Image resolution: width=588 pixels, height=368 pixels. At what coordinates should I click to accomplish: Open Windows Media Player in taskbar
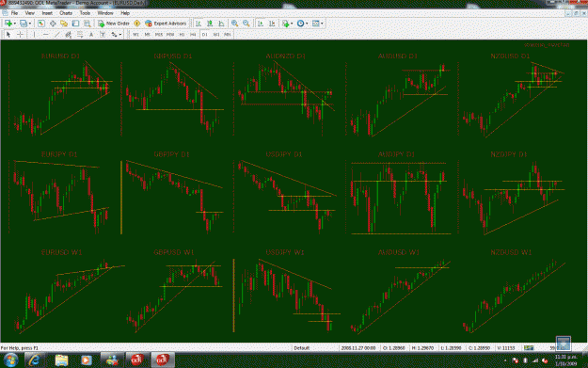87,360
